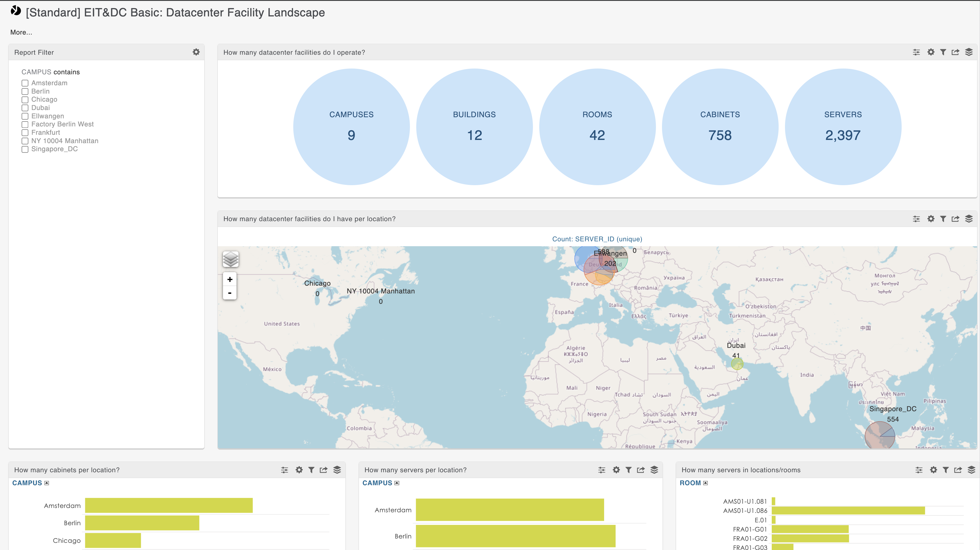Open Report Filter gear settings

tap(196, 52)
